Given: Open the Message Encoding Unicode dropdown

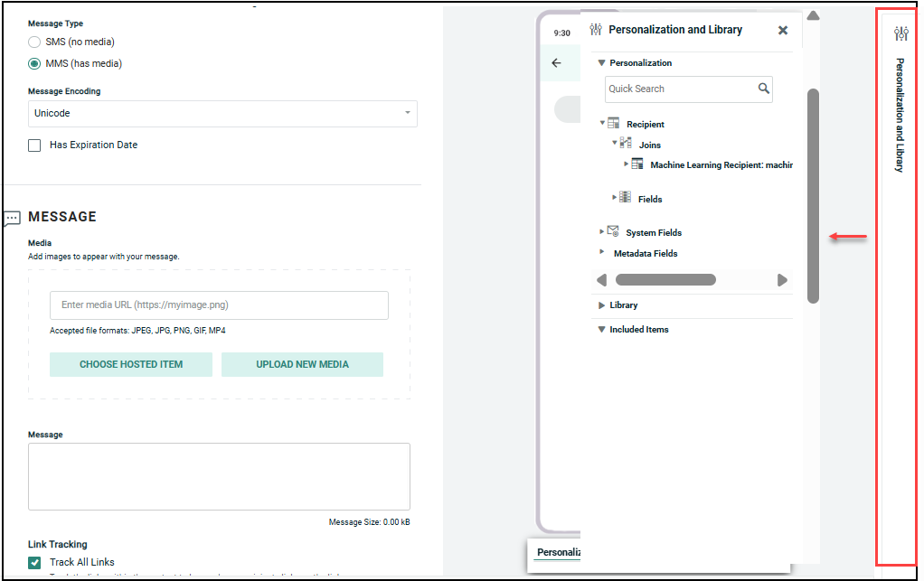Looking at the screenshot, I should [222, 114].
